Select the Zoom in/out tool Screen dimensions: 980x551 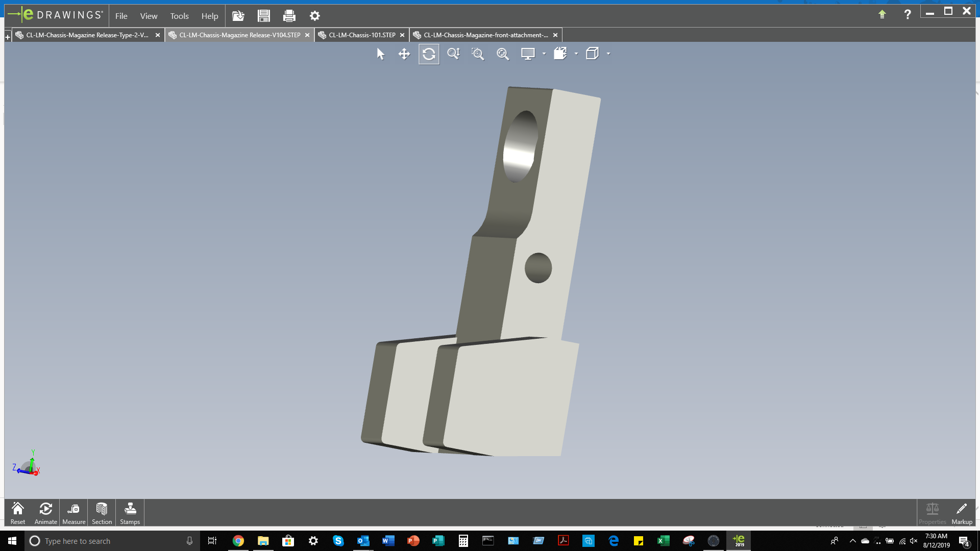pos(453,54)
